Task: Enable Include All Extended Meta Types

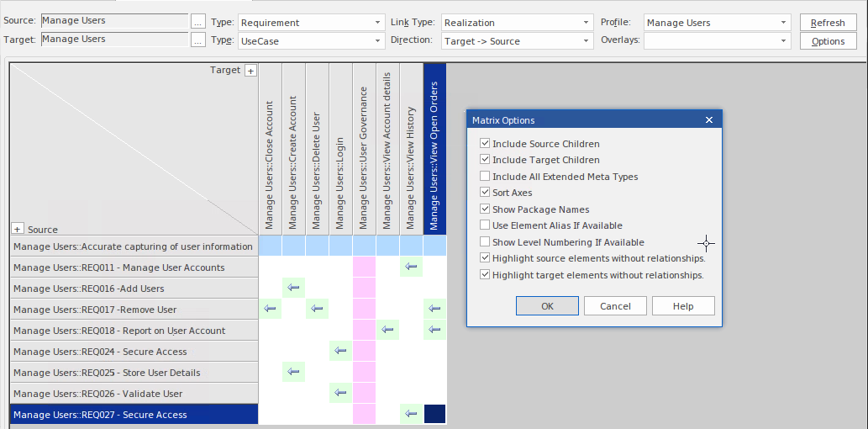Action: pyautogui.click(x=485, y=177)
